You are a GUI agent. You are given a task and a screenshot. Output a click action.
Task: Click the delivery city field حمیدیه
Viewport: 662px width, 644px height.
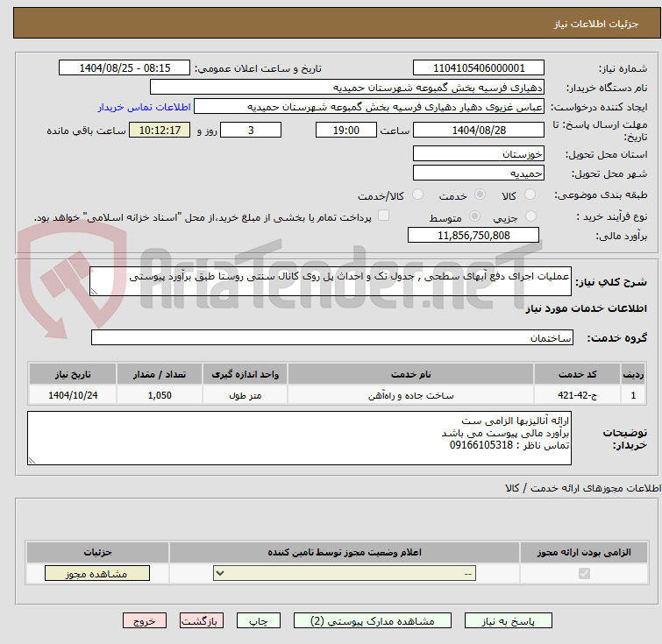click(x=479, y=173)
